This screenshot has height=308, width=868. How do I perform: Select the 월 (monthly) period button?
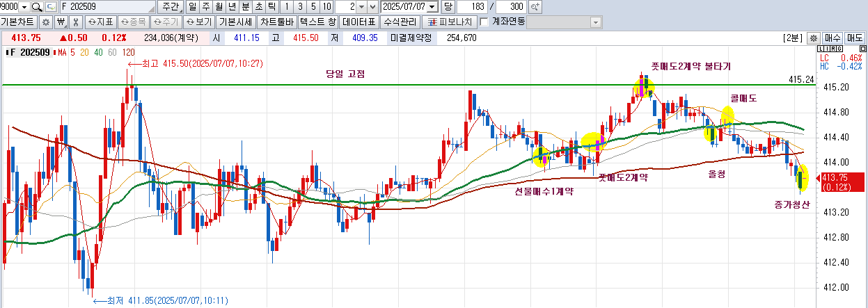219,6
